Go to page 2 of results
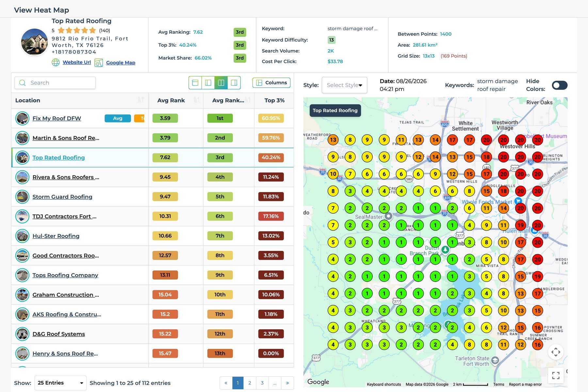The image size is (588, 392). pos(250,383)
